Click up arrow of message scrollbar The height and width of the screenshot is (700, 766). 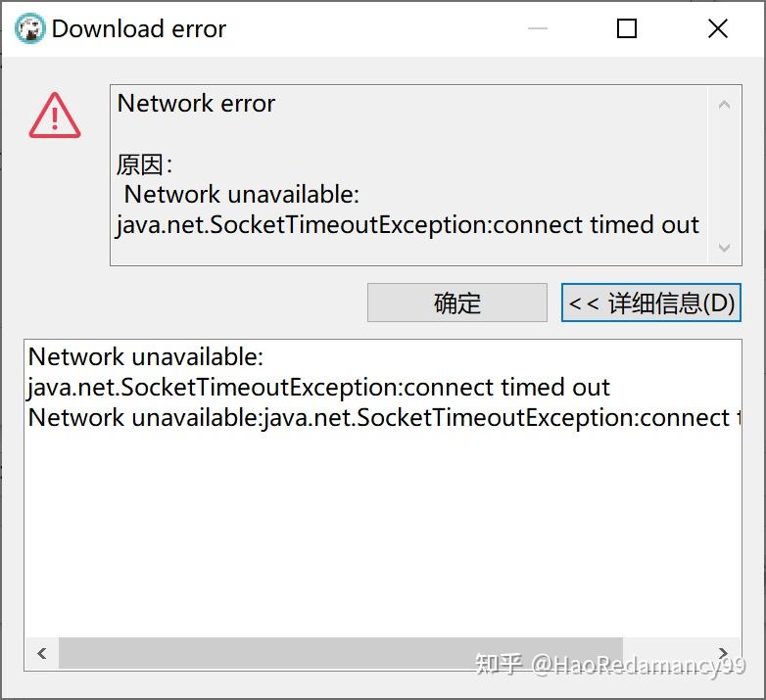click(724, 104)
